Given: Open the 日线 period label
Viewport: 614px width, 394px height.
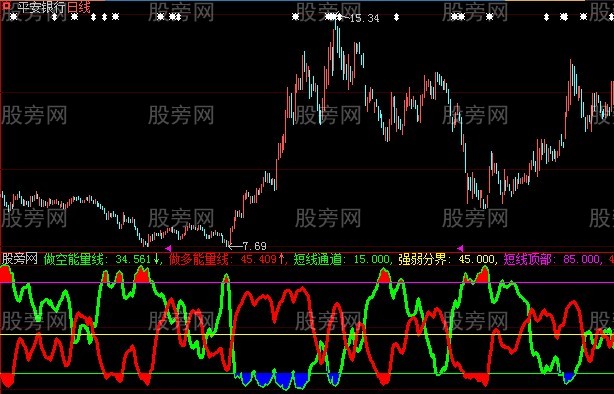Looking at the screenshot, I should coord(79,7).
